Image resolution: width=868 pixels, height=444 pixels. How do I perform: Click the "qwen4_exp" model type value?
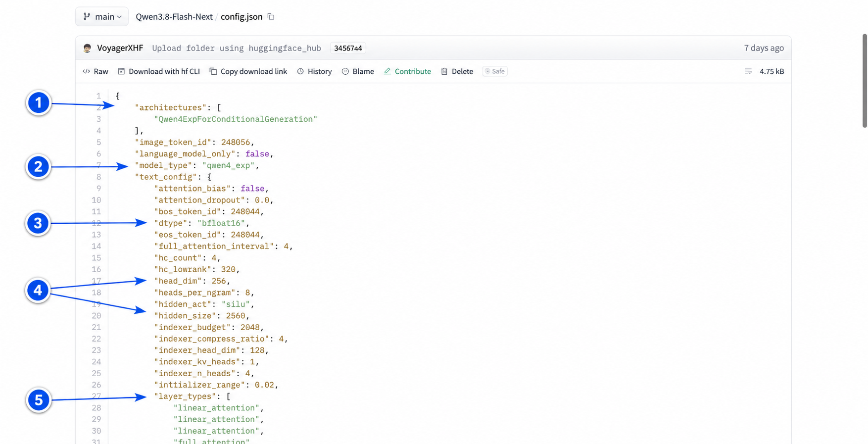[229, 165]
